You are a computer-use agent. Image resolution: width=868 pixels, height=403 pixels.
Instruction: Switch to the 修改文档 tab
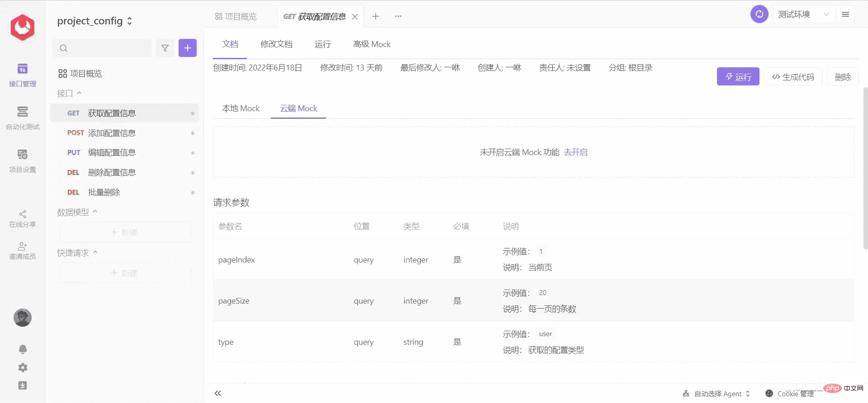(x=276, y=44)
